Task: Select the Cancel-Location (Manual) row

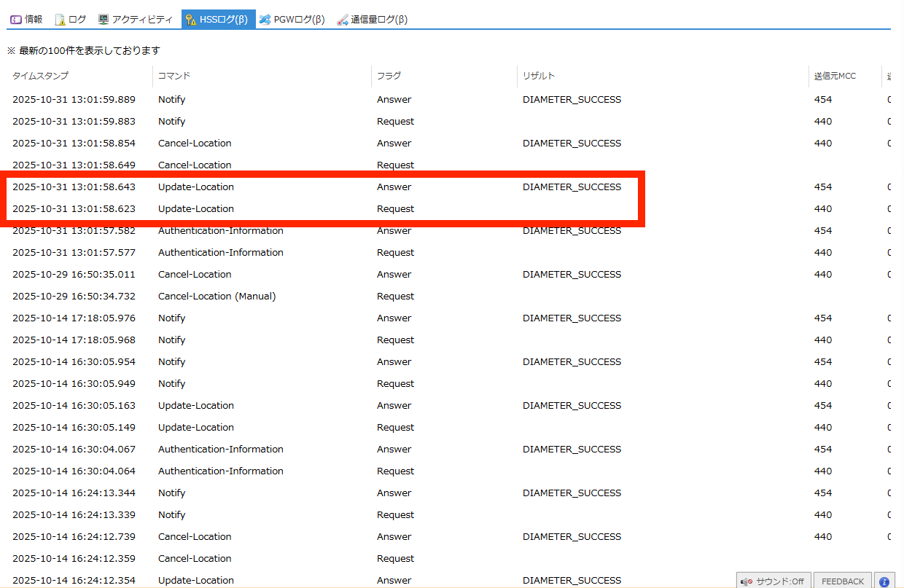Action: [x=217, y=296]
